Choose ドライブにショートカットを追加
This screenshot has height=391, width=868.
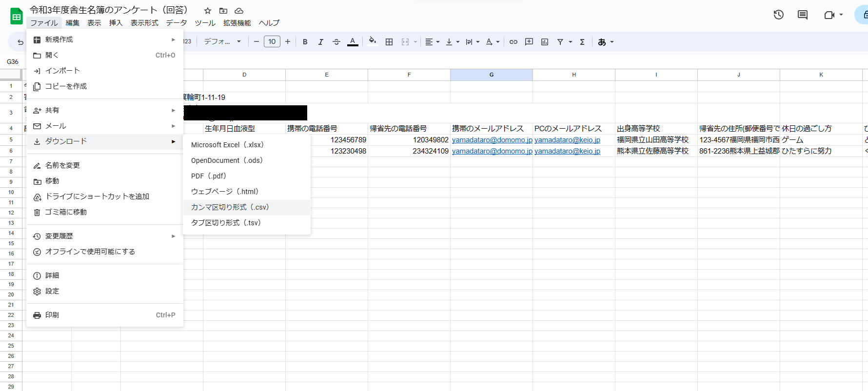(x=105, y=196)
